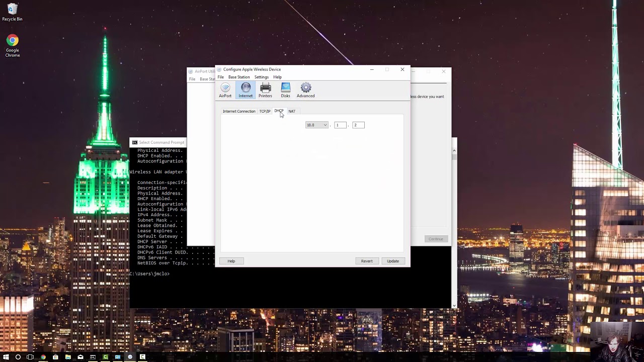Switch to AirPort Utility taskbar icon
The image size is (644, 362).
click(x=130, y=357)
